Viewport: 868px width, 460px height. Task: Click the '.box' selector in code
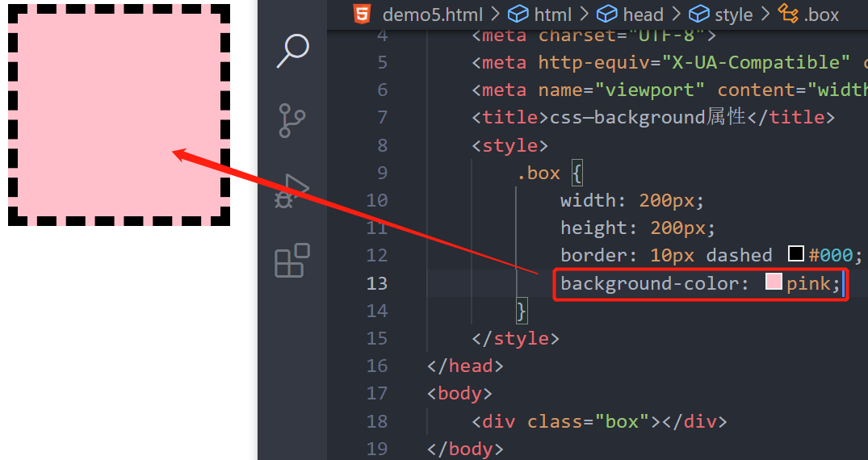[539, 174]
